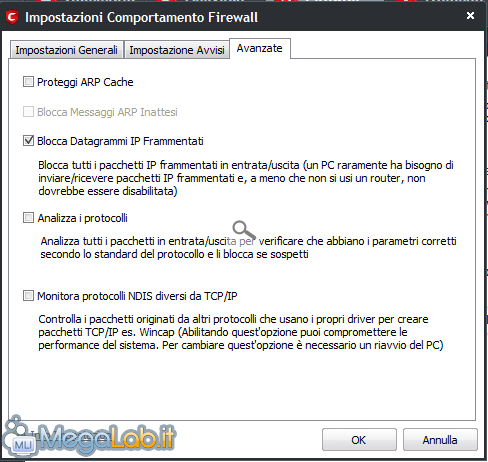488x462 pixels.
Task: Open the Impostazione Avvisi tab
Action: (x=177, y=50)
